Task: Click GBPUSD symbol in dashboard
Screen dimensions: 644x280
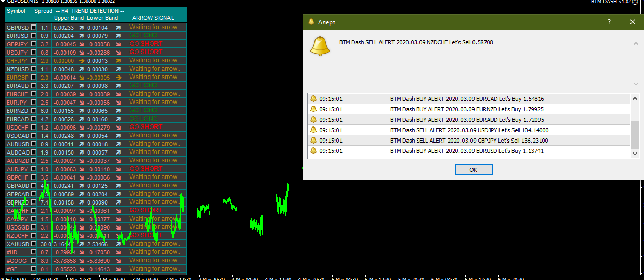Action: 17,27
